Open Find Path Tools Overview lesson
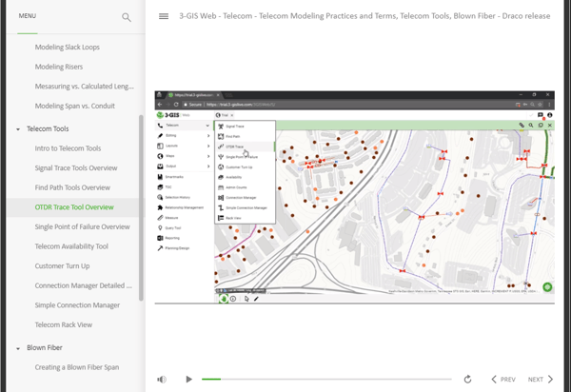Screen dimensions: 571x392 (x=72, y=187)
